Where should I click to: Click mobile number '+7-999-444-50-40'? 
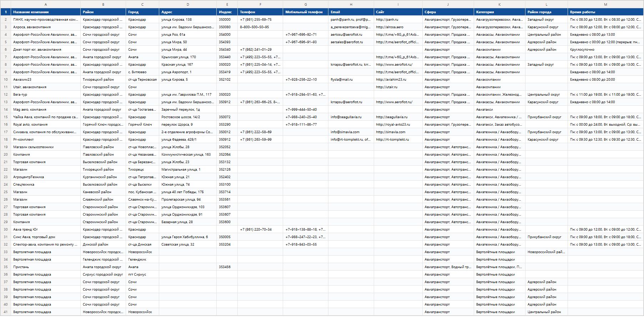click(x=306, y=109)
